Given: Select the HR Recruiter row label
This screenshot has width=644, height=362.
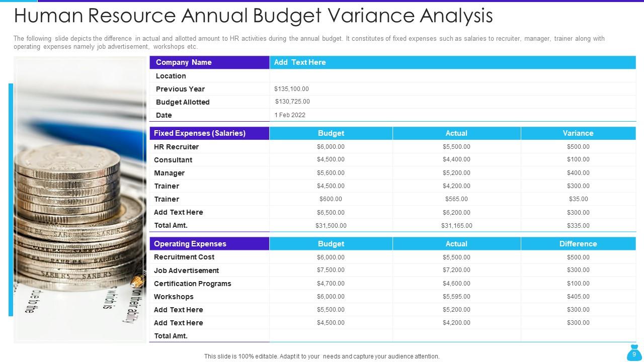Looking at the screenshot, I should click(x=177, y=147).
